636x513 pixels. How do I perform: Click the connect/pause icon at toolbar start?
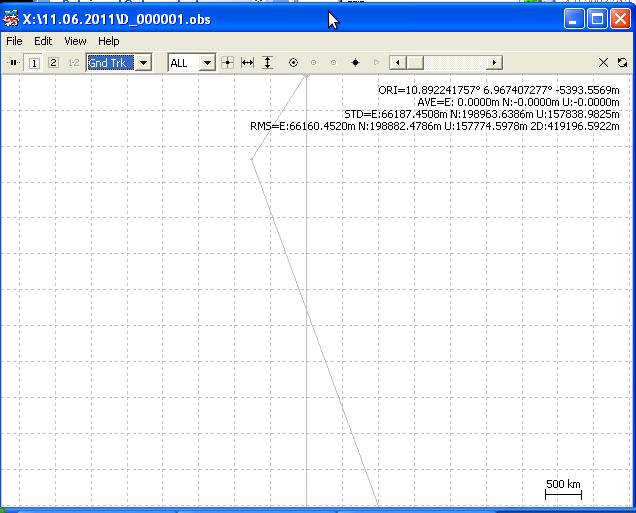point(13,63)
